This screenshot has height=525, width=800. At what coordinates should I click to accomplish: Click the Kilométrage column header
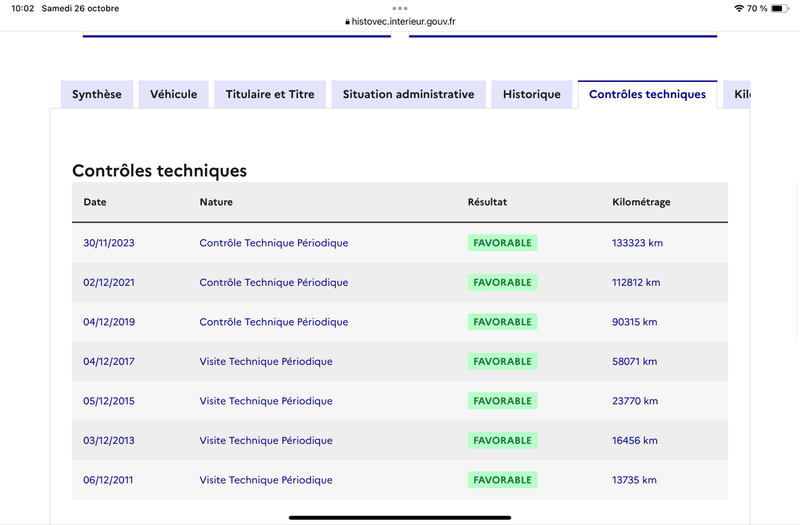pos(641,202)
